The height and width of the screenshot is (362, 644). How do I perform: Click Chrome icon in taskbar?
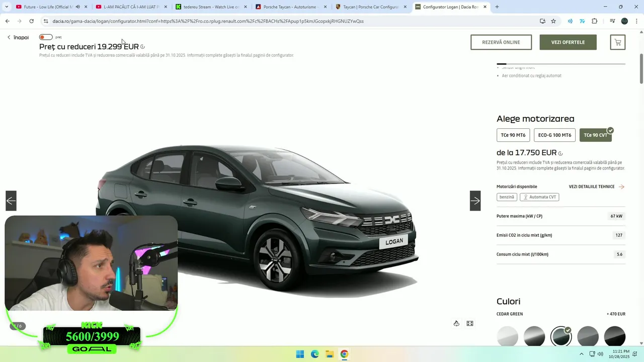pos(344,354)
